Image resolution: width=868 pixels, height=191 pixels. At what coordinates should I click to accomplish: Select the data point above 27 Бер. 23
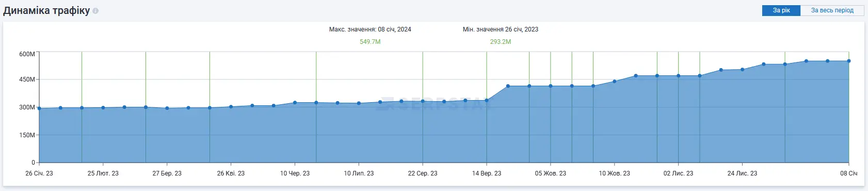(x=167, y=108)
